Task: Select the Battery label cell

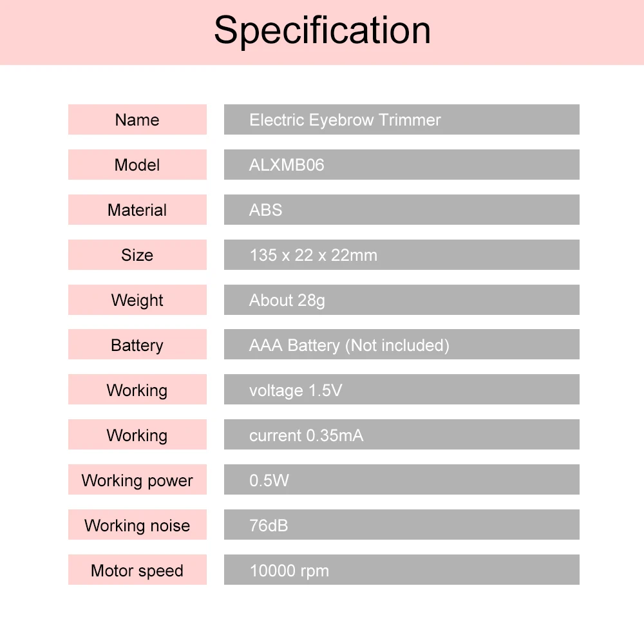Action: pos(137,345)
